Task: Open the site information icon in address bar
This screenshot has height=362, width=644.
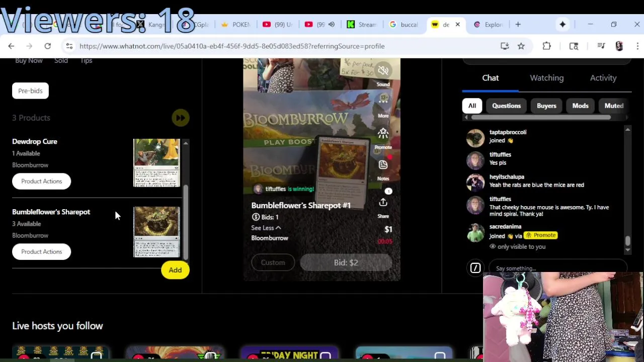Action: 69,46
